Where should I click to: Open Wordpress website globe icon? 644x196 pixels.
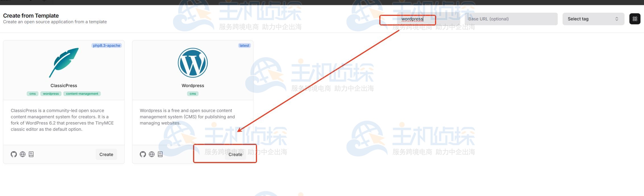[152, 154]
